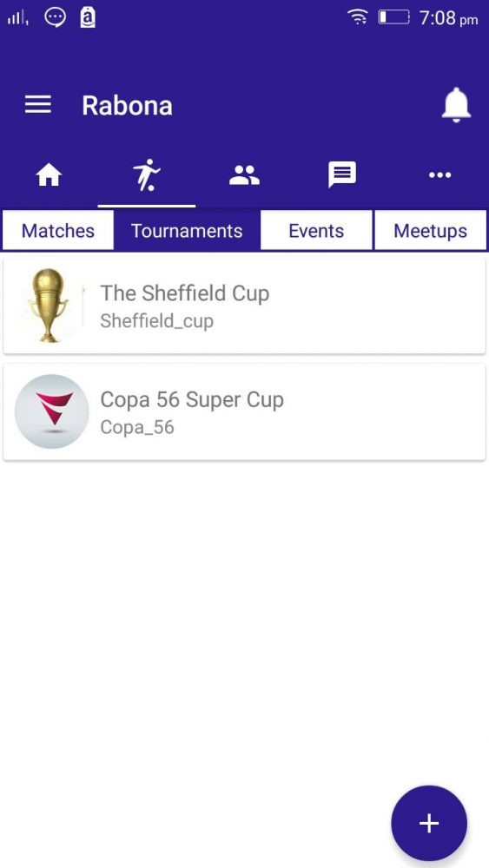Open Copa 56 Super Cup tournament

[244, 411]
